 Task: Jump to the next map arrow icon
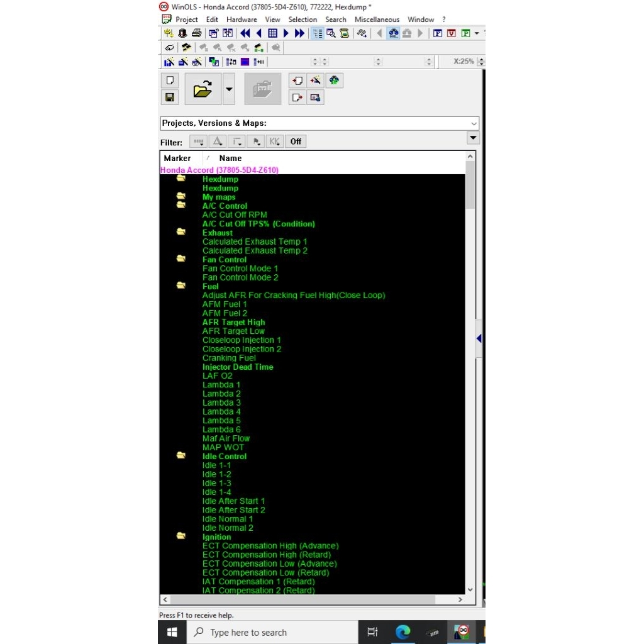(286, 33)
